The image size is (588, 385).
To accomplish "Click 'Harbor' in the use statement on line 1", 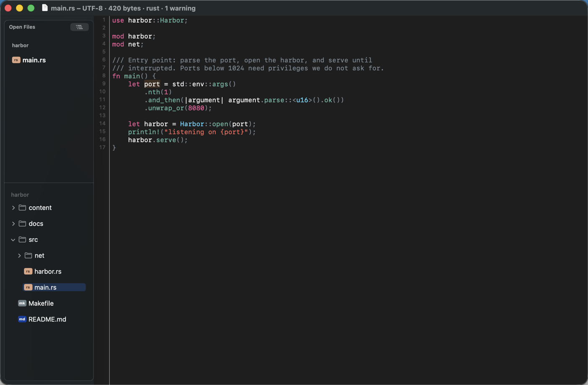I will (x=172, y=20).
